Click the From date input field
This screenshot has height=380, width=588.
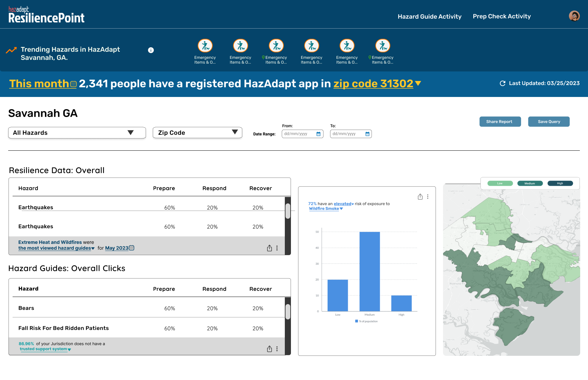[x=303, y=134]
